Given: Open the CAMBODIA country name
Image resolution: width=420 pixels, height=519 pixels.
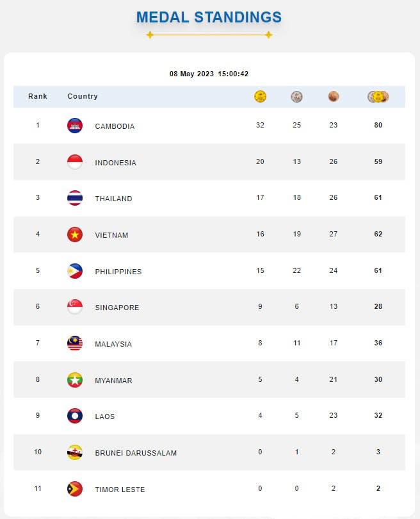Looking at the screenshot, I should coord(115,126).
